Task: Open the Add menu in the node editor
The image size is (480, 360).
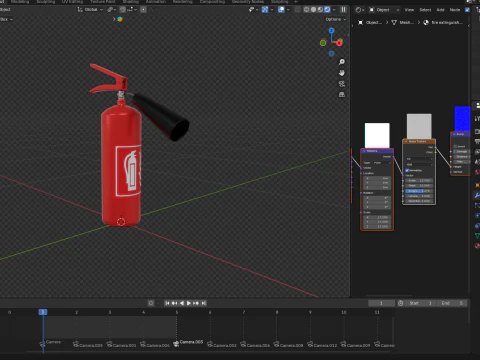Action: click(440, 10)
